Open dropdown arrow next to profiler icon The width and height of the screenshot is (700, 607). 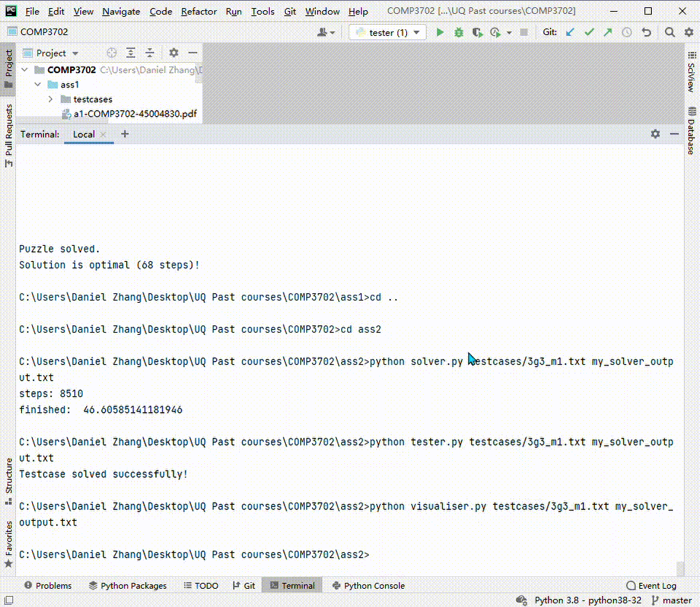[x=509, y=33]
